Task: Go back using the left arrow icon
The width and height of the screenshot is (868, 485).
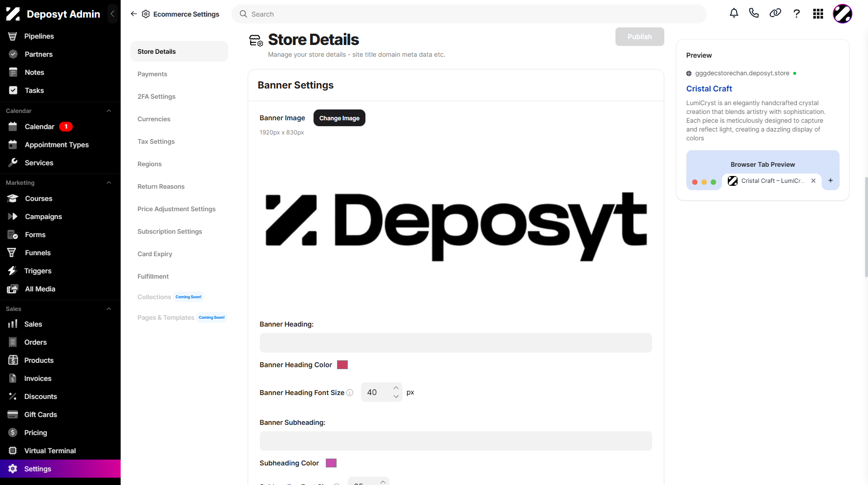Action: pos(134,14)
